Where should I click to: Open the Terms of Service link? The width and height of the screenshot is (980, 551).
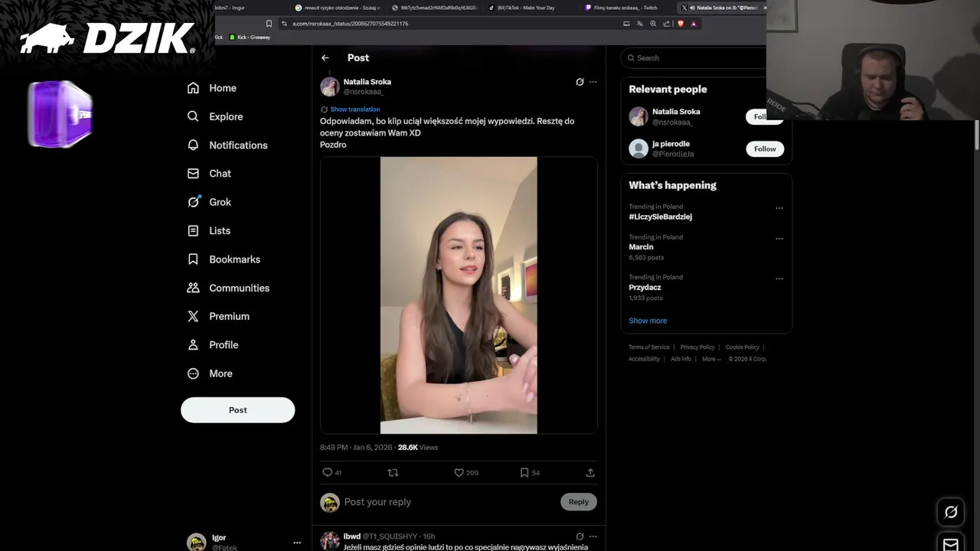pyautogui.click(x=649, y=347)
